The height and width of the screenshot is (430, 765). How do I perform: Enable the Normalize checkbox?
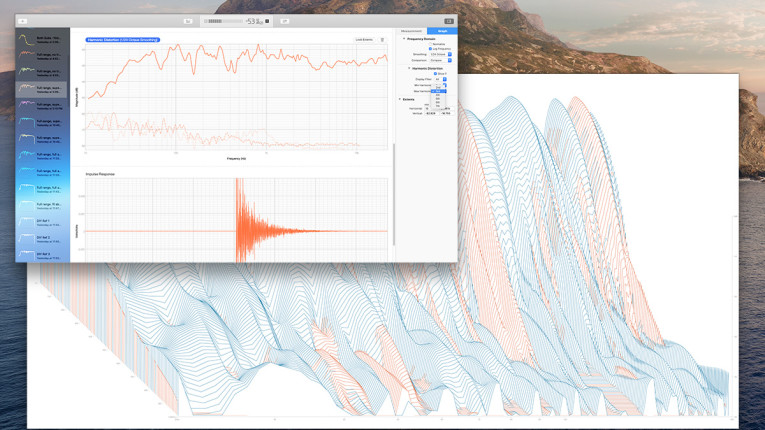click(x=430, y=44)
